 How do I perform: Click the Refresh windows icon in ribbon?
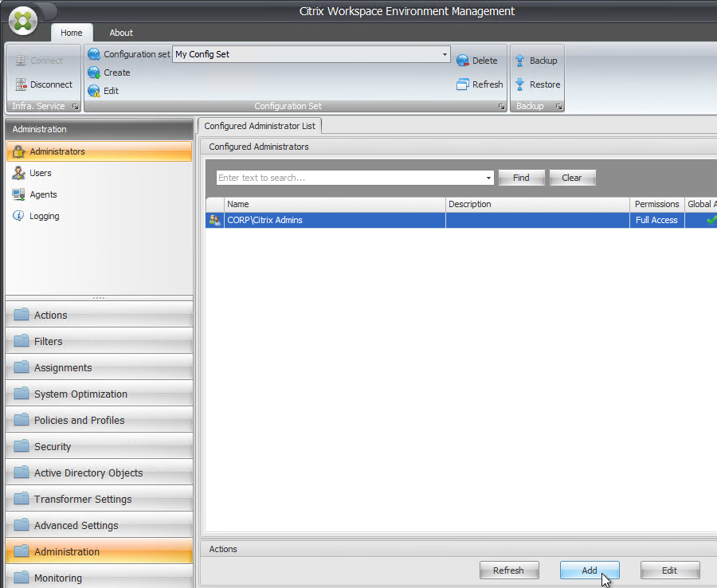click(x=463, y=84)
